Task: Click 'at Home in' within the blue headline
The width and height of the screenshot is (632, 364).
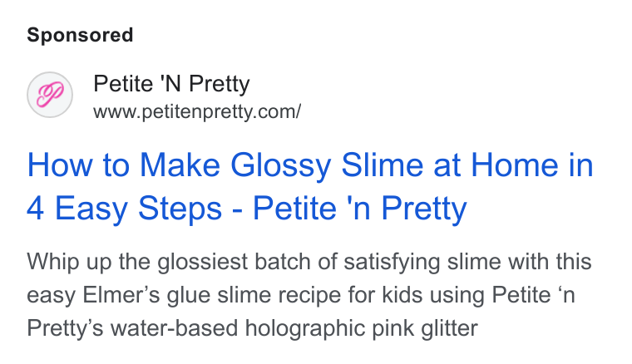Action: coord(513,165)
